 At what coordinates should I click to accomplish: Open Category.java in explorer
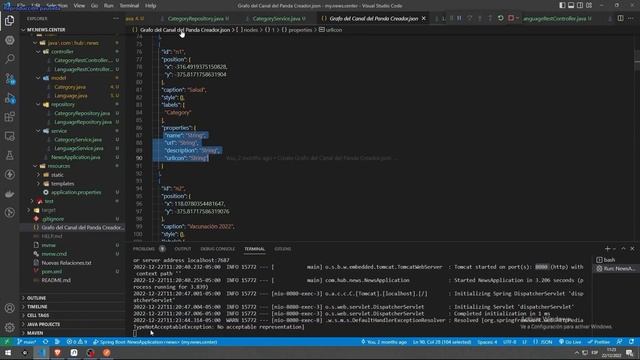tap(70, 87)
